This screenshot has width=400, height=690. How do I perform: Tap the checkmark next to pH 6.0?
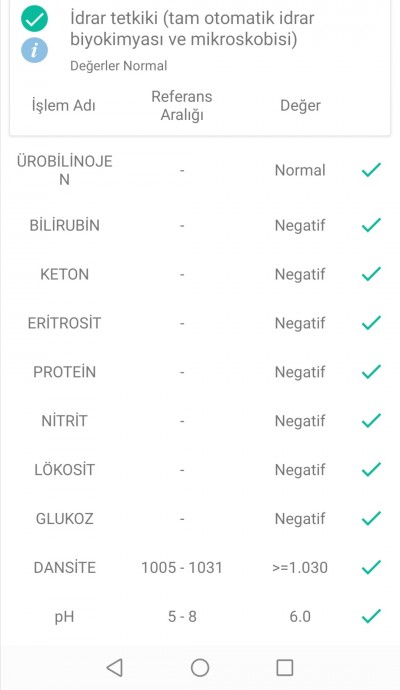pyautogui.click(x=371, y=616)
